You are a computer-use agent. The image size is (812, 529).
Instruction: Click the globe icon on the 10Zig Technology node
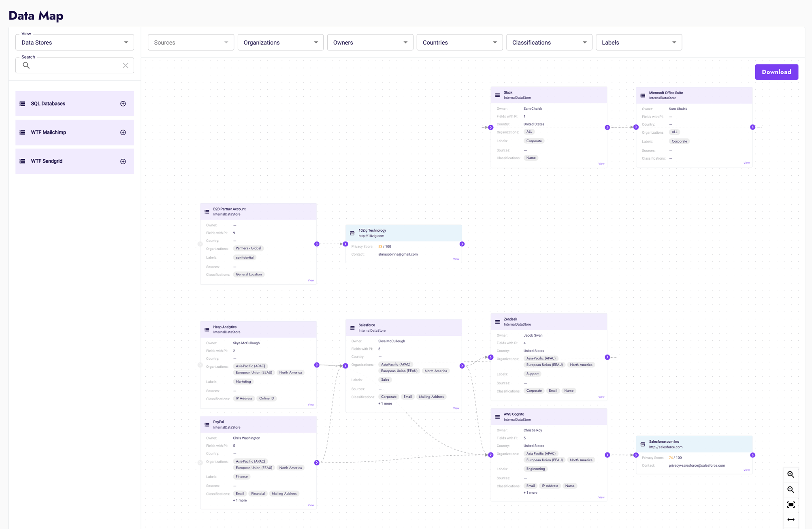click(352, 233)
